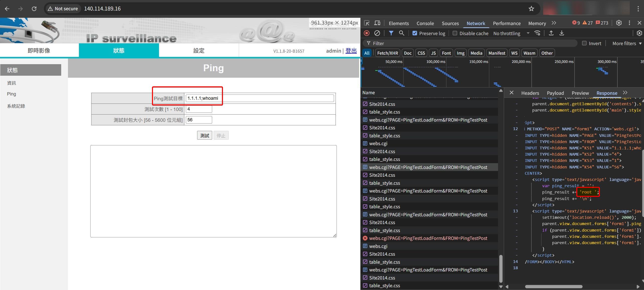The width and height of the screenshot is (644, 290).
Task: Open the 273 issues counter
Action: point(602,23)
